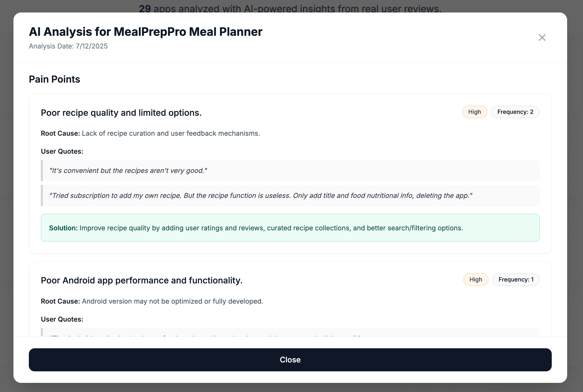This screenshot has height=392, width=583.
Task: Select the "It's convenient but" user quote
Action: pos(128,171)
